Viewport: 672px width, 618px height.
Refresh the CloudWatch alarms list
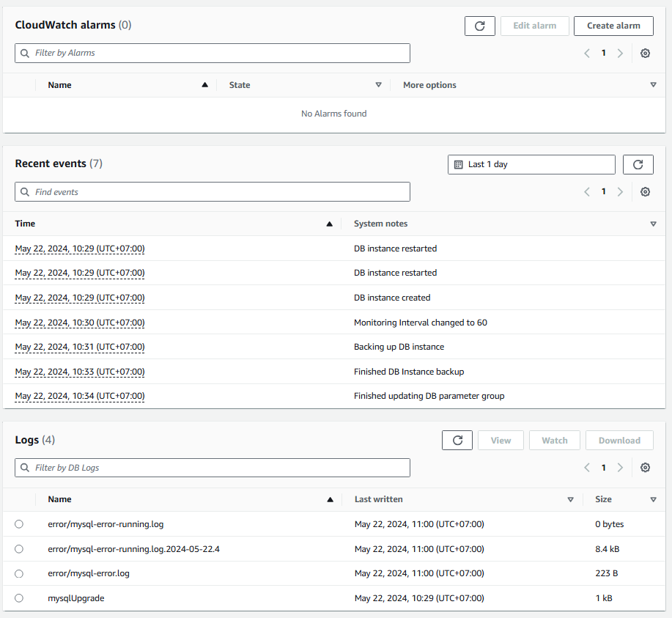coord(480,26)
